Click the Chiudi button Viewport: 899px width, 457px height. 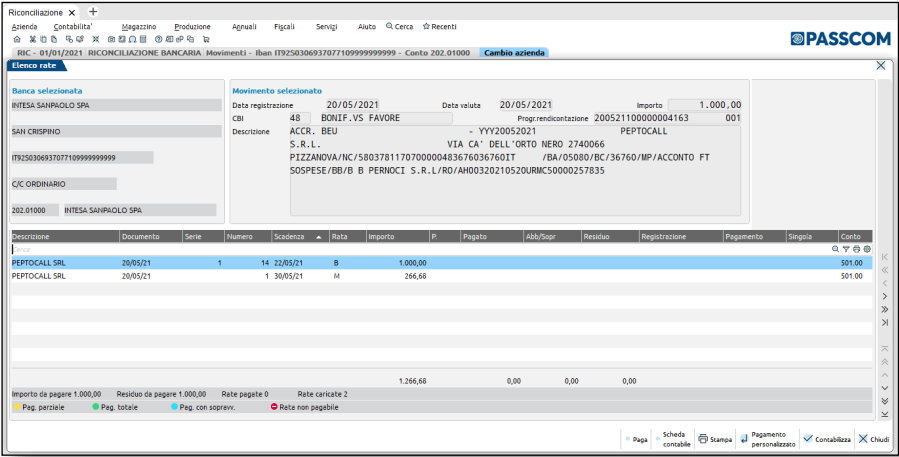pyautogui.click(x=874, y=440)
